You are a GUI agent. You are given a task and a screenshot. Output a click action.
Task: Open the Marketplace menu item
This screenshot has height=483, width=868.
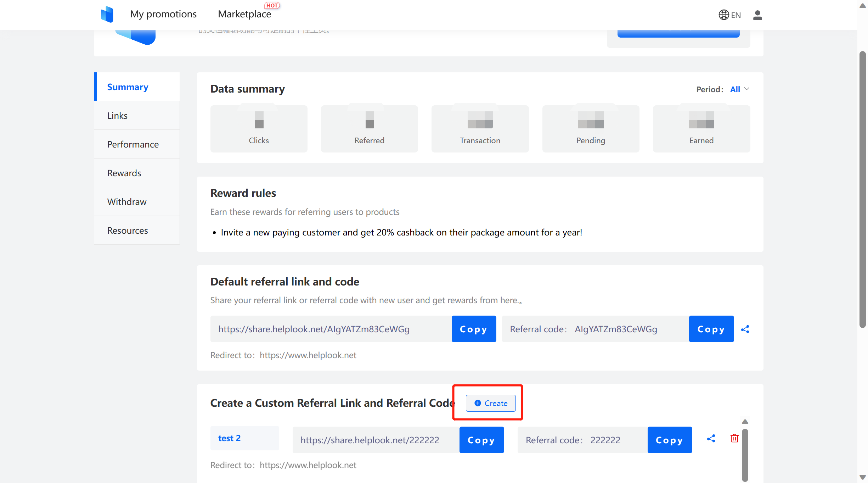click(245, 14)
